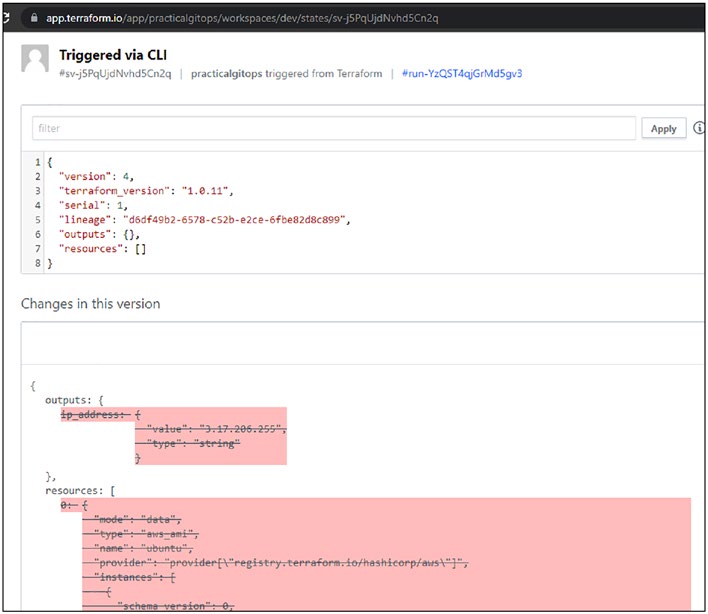Focus the filter input field
This screenshot has height=614, width=708.
334,128
